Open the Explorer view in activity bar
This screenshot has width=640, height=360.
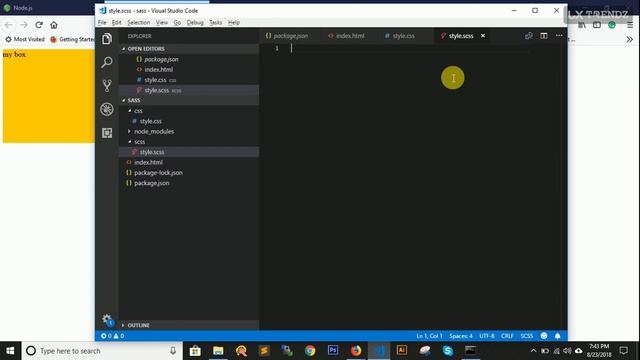click(107, 39)
